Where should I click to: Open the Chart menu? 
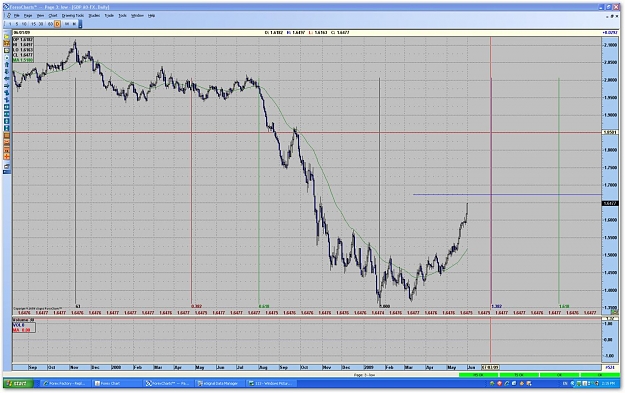53,16
